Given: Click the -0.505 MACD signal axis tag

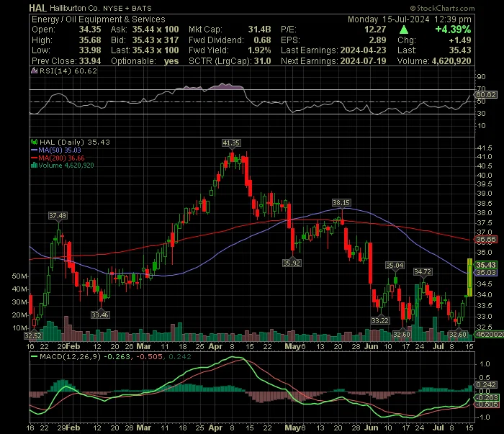Looking at the screenshot, I should coord(486,404).
